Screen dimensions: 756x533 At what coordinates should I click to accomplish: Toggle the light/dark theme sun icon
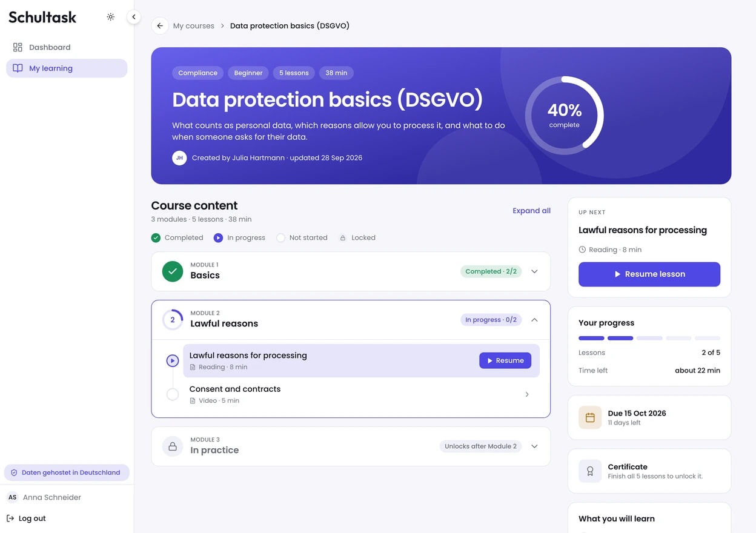click(110, 17)
